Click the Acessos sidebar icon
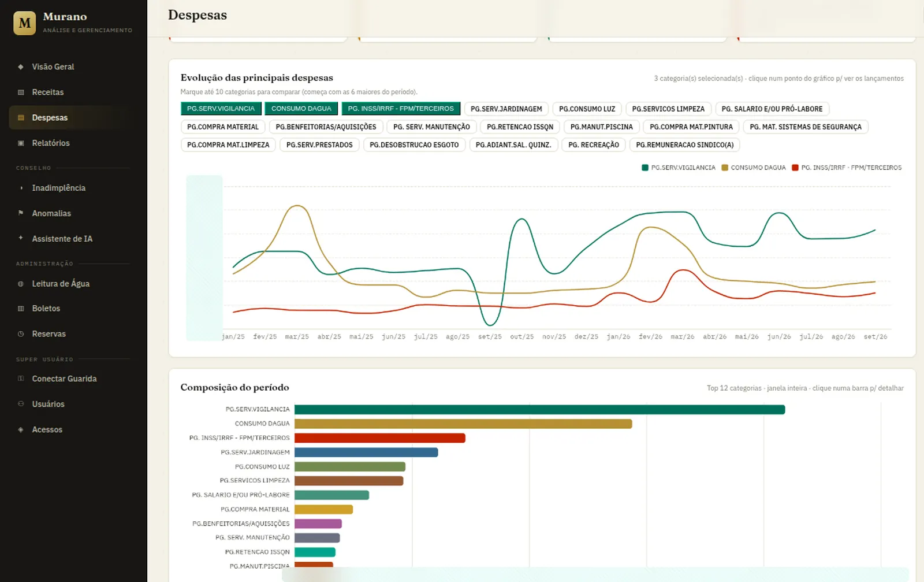Viewport: 924px width, 582px height. (21, 429)
